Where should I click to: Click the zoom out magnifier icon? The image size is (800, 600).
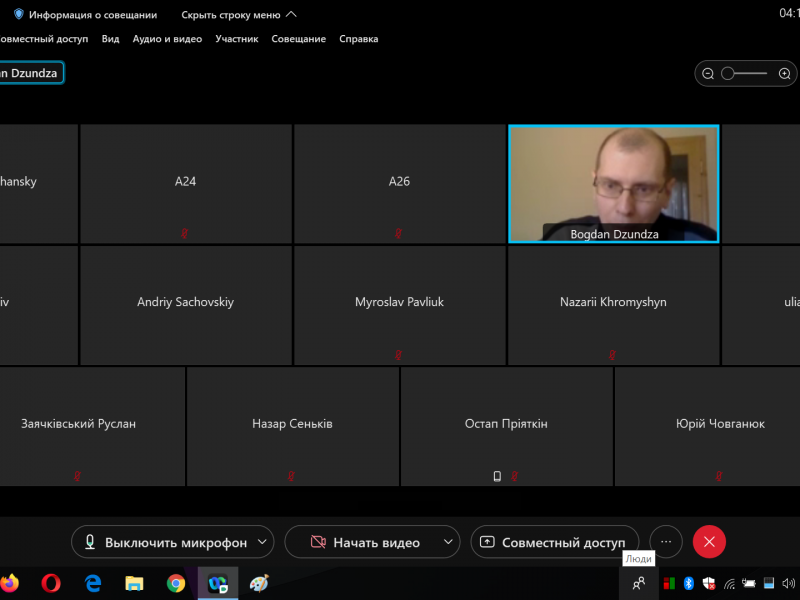[x=708, y=74]
